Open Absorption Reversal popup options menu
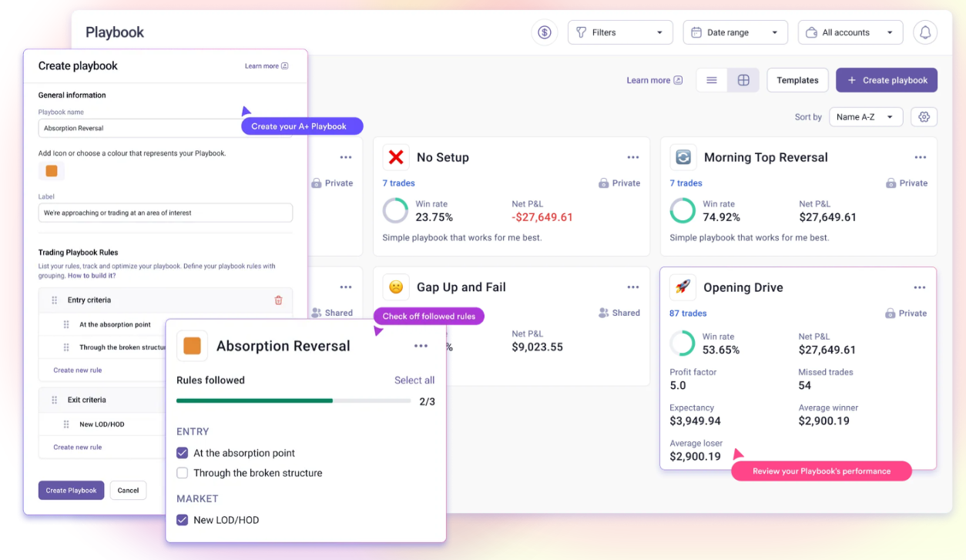The width and height of the screenshot is (966, 560). [x=421, y=346]
